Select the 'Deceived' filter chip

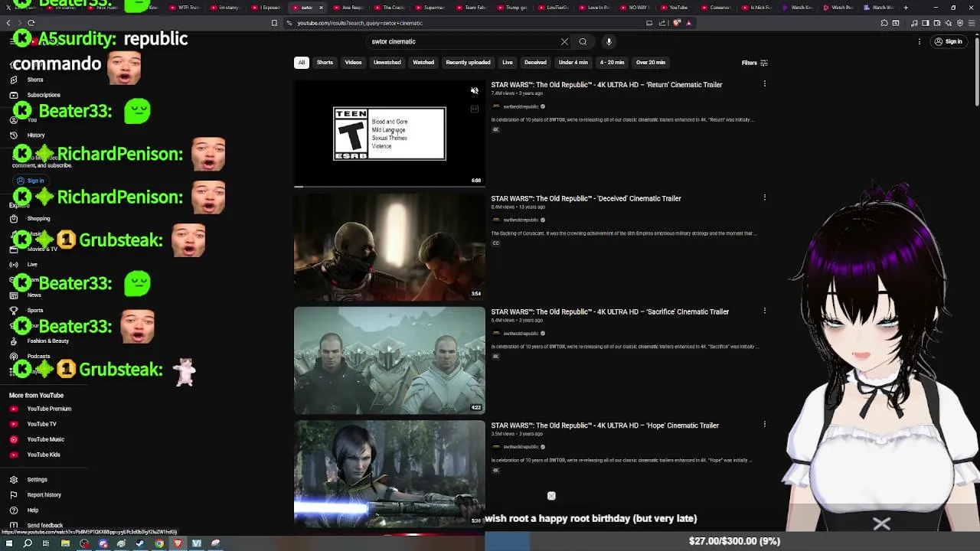click(x=535, y=63)
